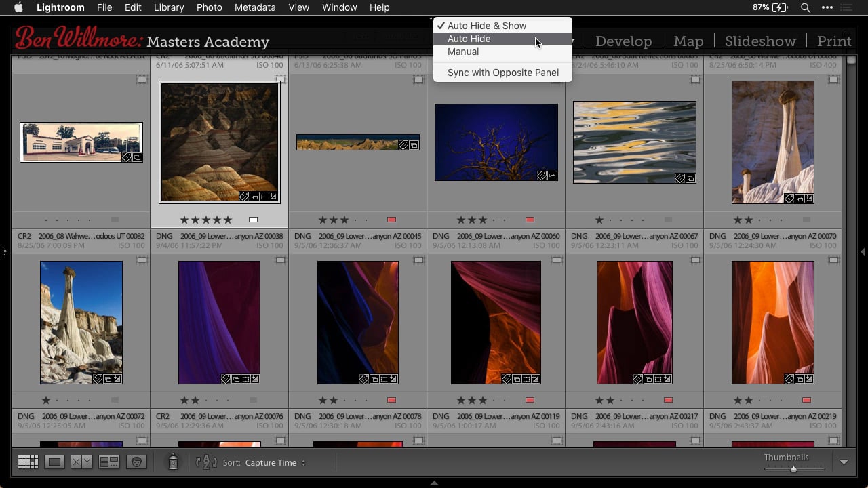Image resolution: width=868 pixels, height=488 pixels.
Task: Select the blue tree silhouette thumbnail
Action: click(x=496, y=142)
